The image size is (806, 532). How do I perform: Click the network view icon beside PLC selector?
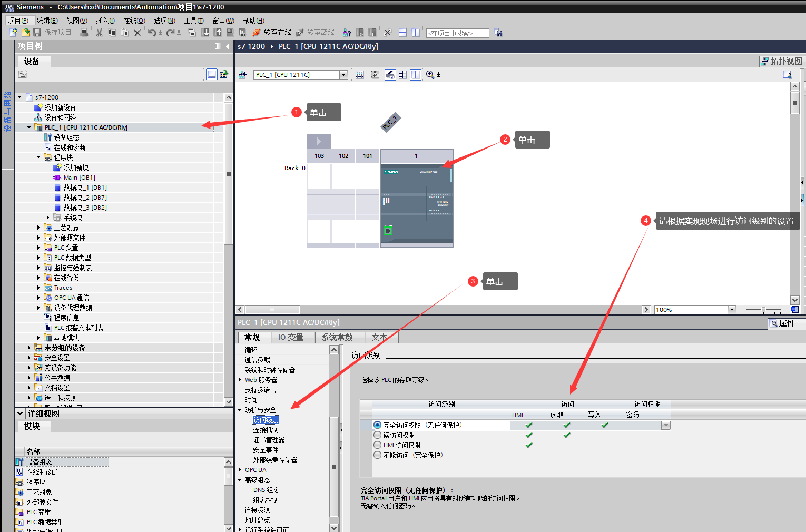pyautogui.click(x=243, y=75)
